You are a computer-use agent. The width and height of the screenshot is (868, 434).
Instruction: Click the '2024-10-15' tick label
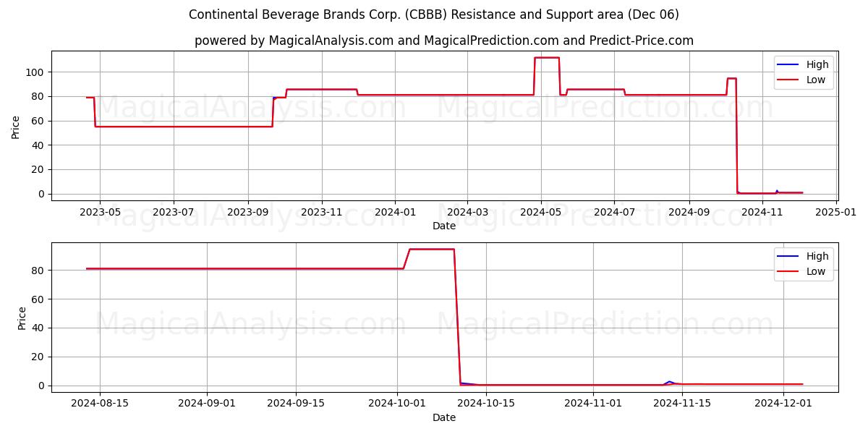click(x=485, y=404)
